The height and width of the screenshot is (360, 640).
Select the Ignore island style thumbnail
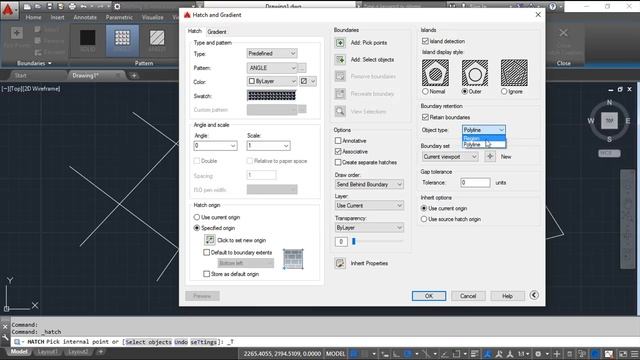(x=514, y=73)
